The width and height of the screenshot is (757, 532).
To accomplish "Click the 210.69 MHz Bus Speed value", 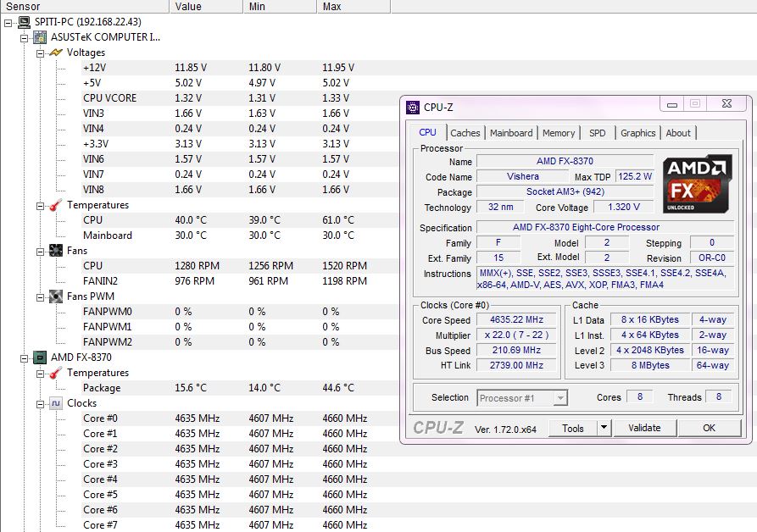I will (x=516, y=350).
